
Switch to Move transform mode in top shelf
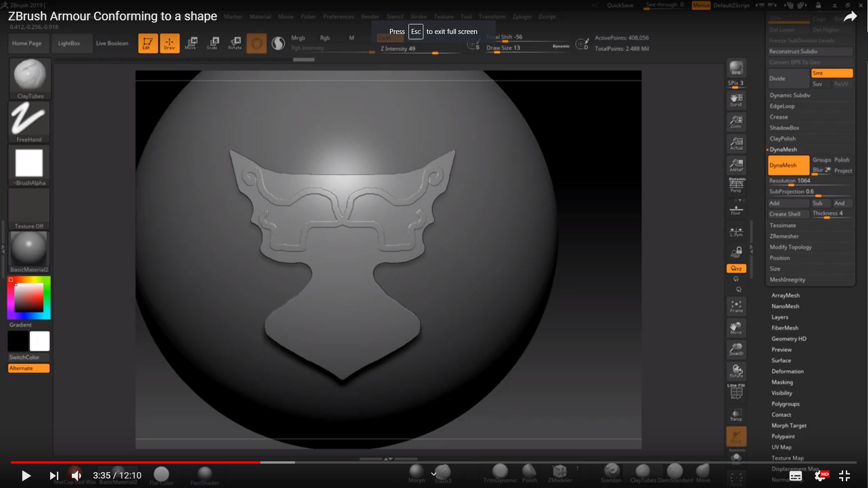click(x=191, y=43)
